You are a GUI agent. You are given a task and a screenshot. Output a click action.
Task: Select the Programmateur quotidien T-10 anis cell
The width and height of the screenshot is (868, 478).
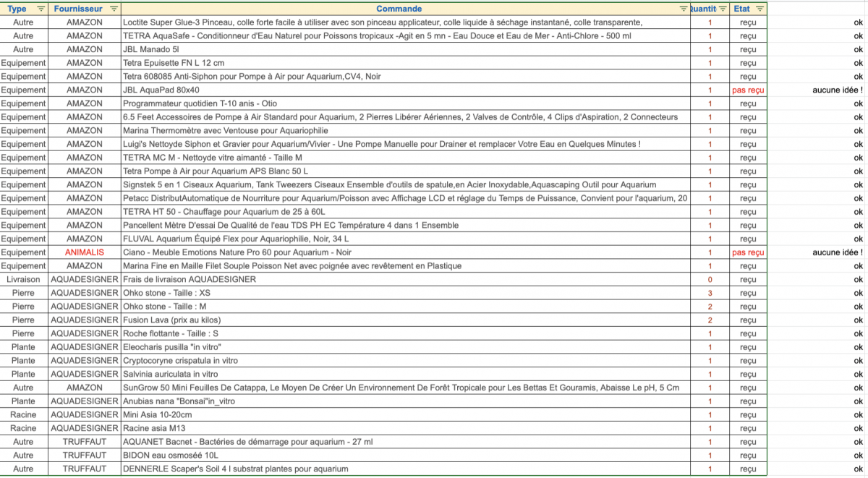pos(406,103)
